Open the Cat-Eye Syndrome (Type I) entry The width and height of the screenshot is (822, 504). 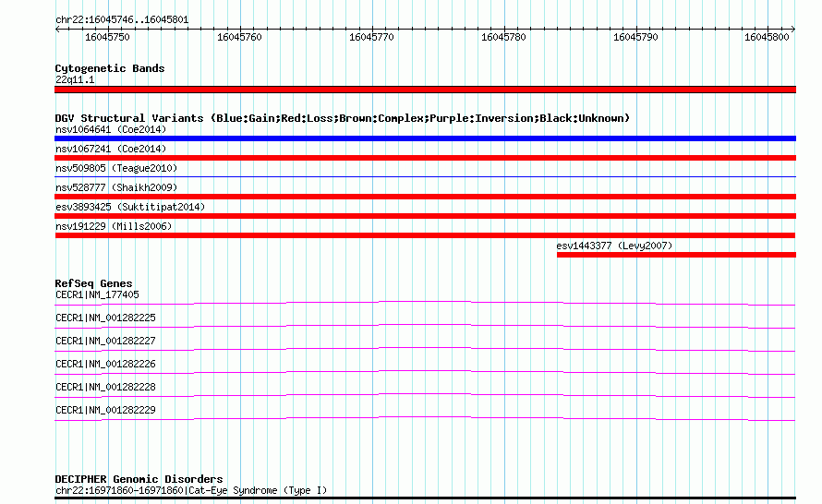pos(191,490)
